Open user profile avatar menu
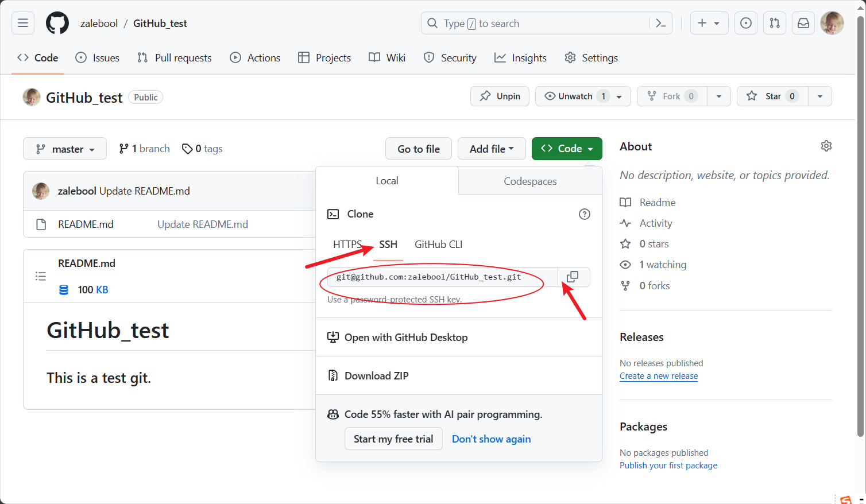This screenshot has height=504, width=866. click(832, 23)
